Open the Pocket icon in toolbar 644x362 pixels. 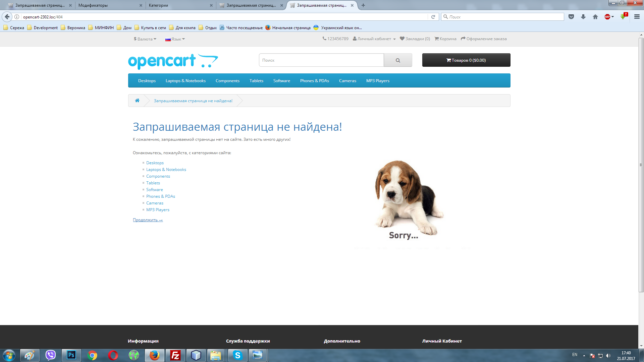click(x=571, y=17)
